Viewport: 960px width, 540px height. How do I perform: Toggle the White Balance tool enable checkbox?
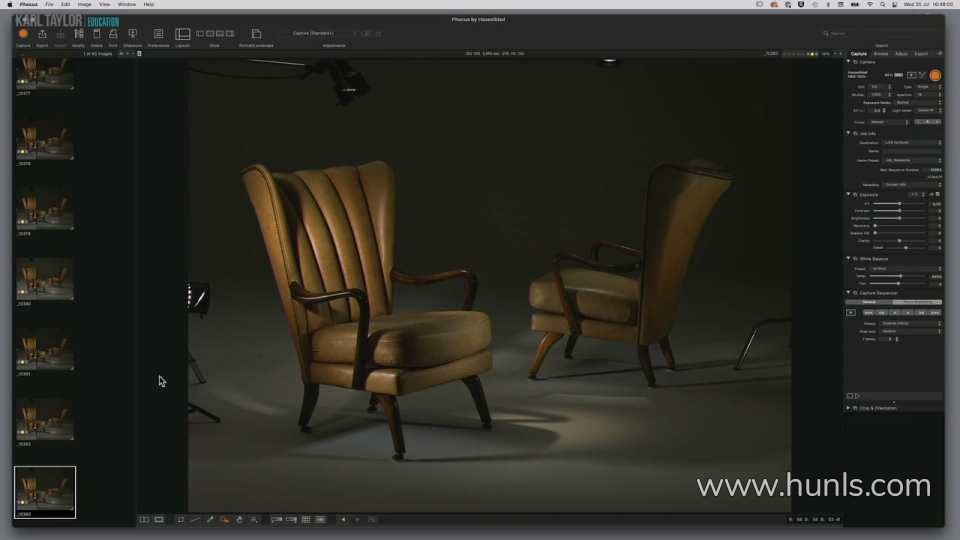tap(856, 259)
